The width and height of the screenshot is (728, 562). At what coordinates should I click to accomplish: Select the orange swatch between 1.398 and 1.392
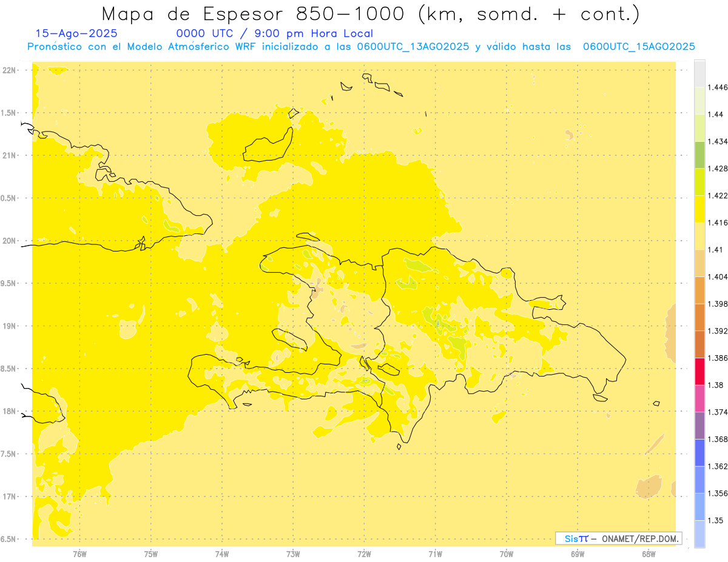699,317
